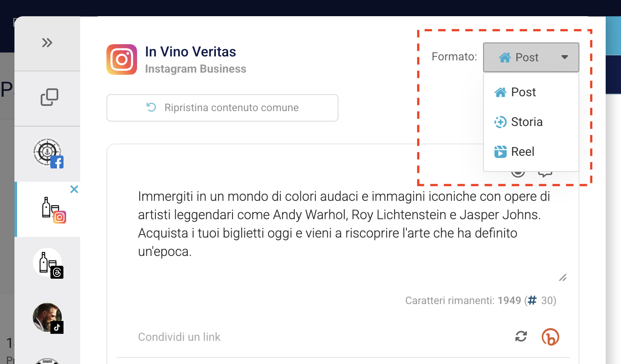Viewport: 621px width, 364px height.
Task: Click the hashtag counter icon
Action: pos(532,301)
